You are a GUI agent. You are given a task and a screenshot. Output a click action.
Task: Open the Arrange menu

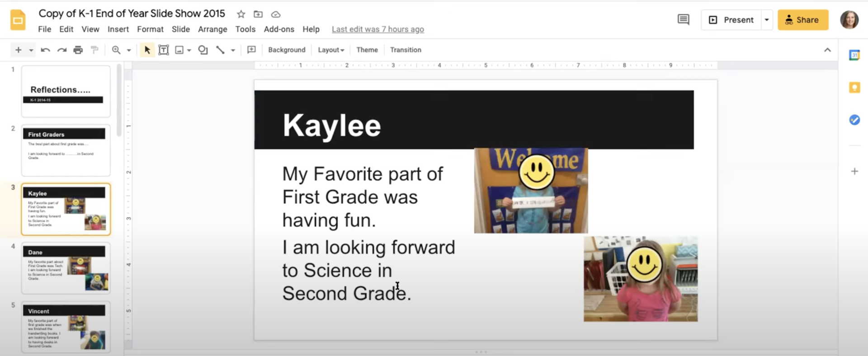click(x=212, y=29)
